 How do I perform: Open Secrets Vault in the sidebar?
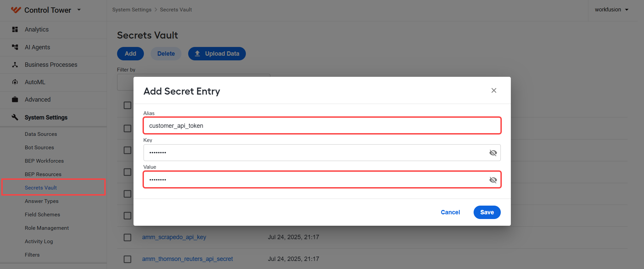[x=41, y=188]
